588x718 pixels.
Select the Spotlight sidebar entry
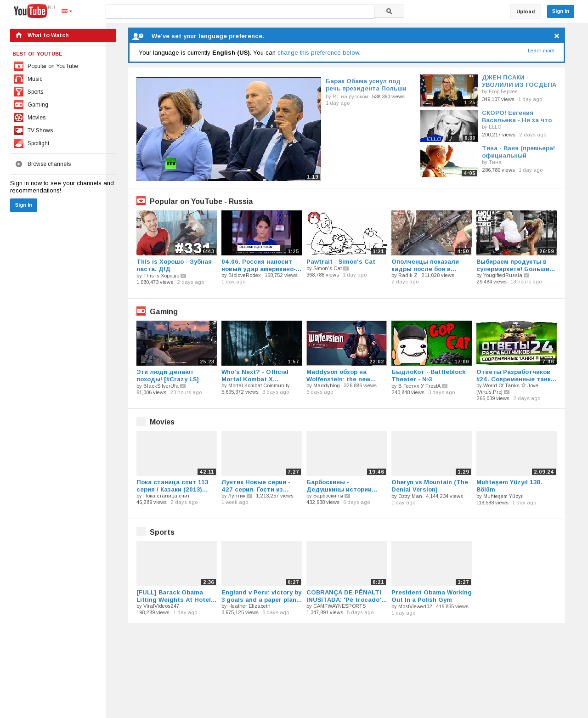[x=63, y=143]
